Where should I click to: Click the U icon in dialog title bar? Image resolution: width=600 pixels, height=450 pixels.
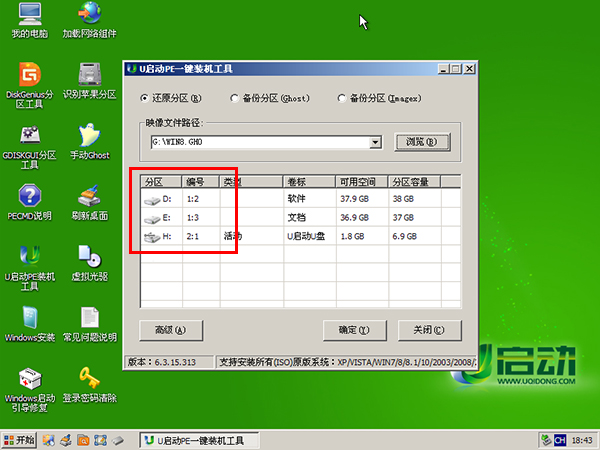pos(132,69)
